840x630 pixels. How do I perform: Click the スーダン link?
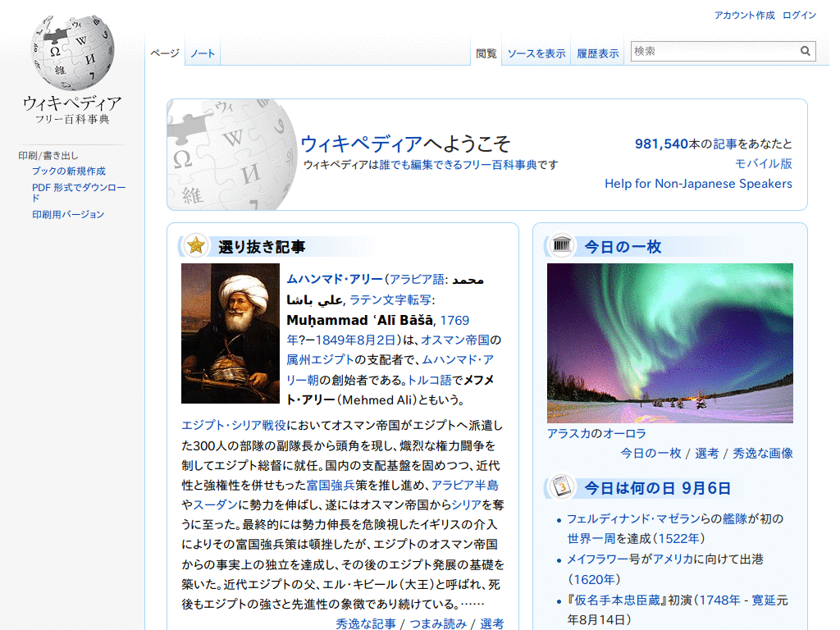click(215, 504)
